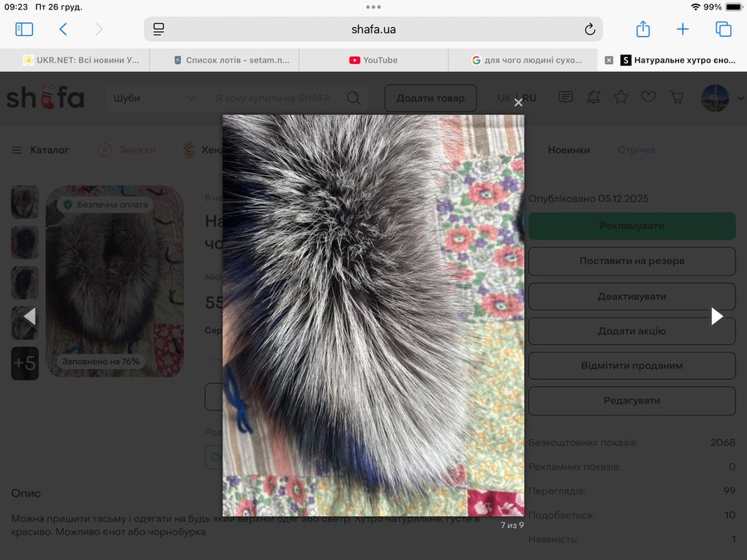Open the messages chat icon
Image resolution: width=747 pixels, height=560 pixels.
[x=565, y=98]
